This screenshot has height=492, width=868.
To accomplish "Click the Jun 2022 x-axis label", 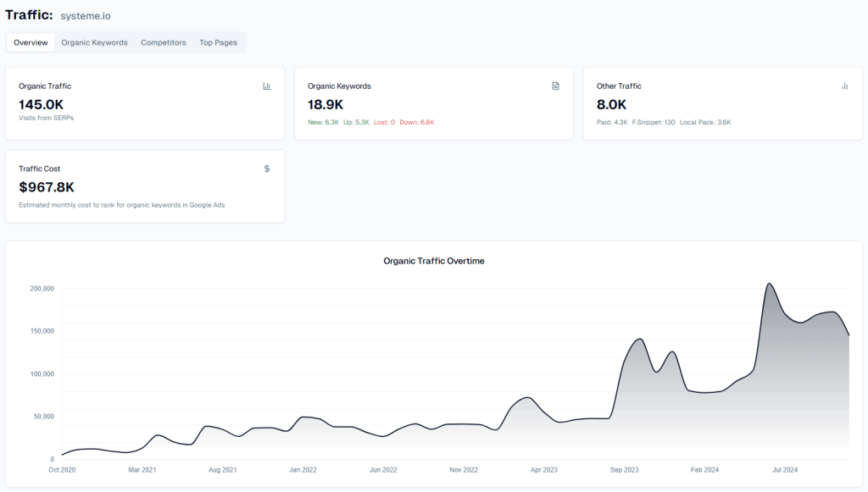I will [383, 470].
